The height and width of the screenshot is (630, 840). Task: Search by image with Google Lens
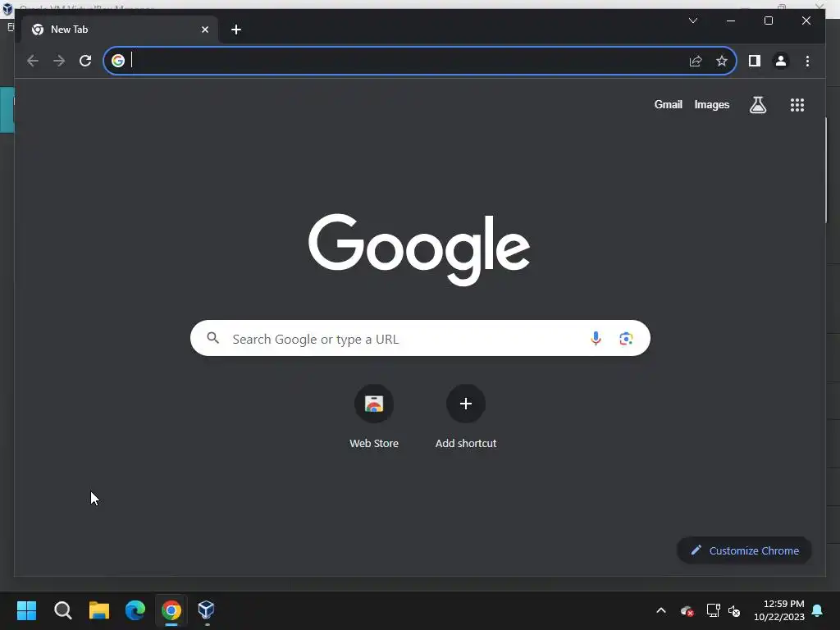click(x=626, y=339)
